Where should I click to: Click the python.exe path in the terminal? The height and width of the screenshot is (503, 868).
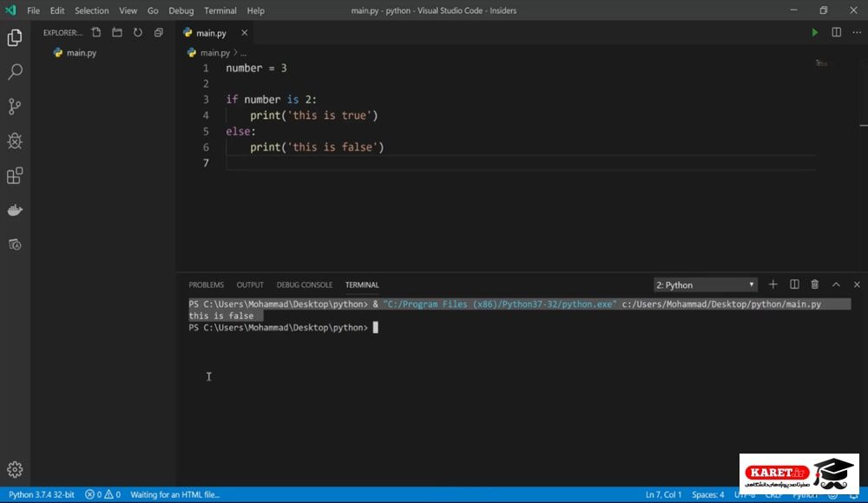coord(499,304)
